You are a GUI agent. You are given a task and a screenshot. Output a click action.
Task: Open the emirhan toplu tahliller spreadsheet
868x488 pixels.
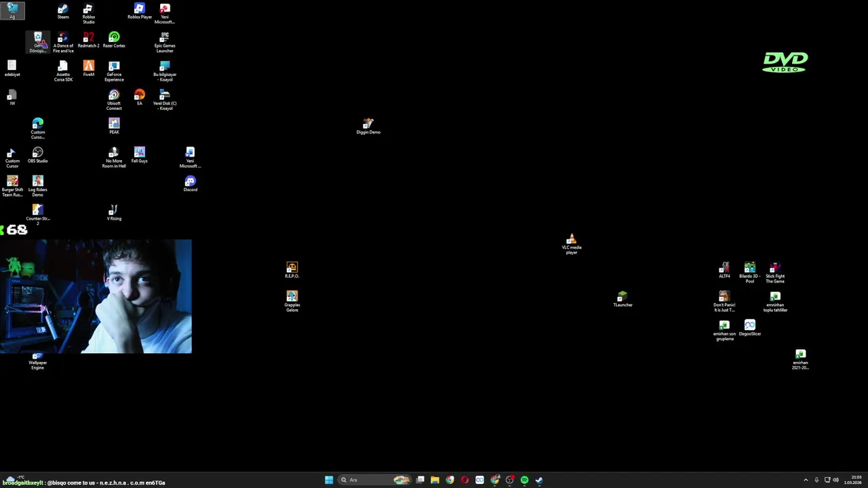pyautogui.click(x=775, y=302)
